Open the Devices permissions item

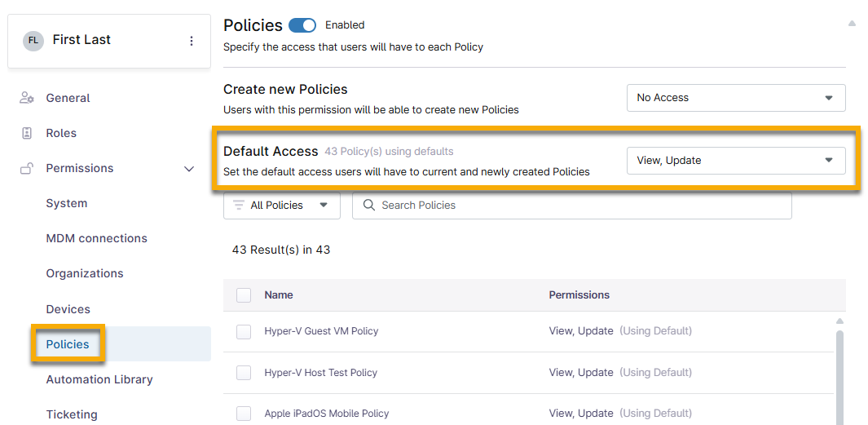point(68,309)
